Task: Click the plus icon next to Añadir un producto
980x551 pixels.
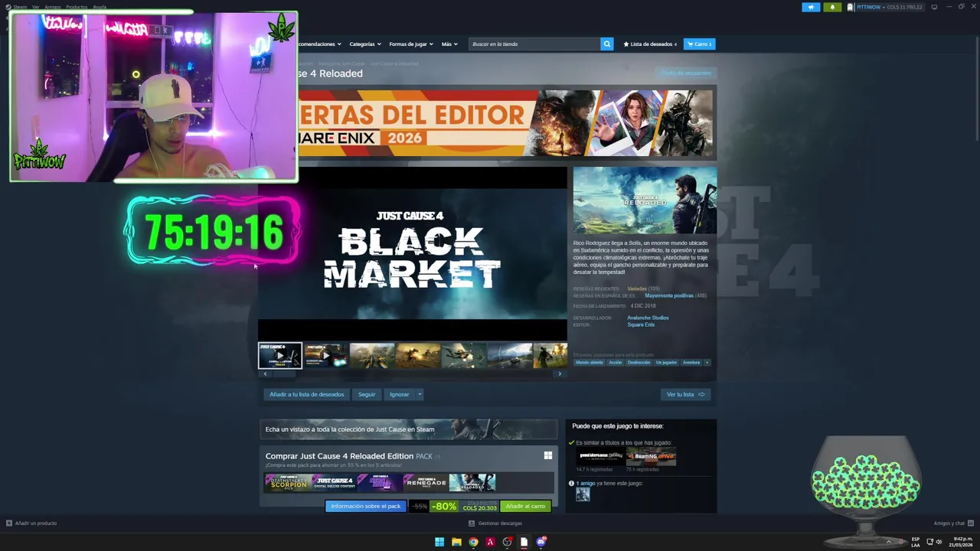Action: coord(9,523)
